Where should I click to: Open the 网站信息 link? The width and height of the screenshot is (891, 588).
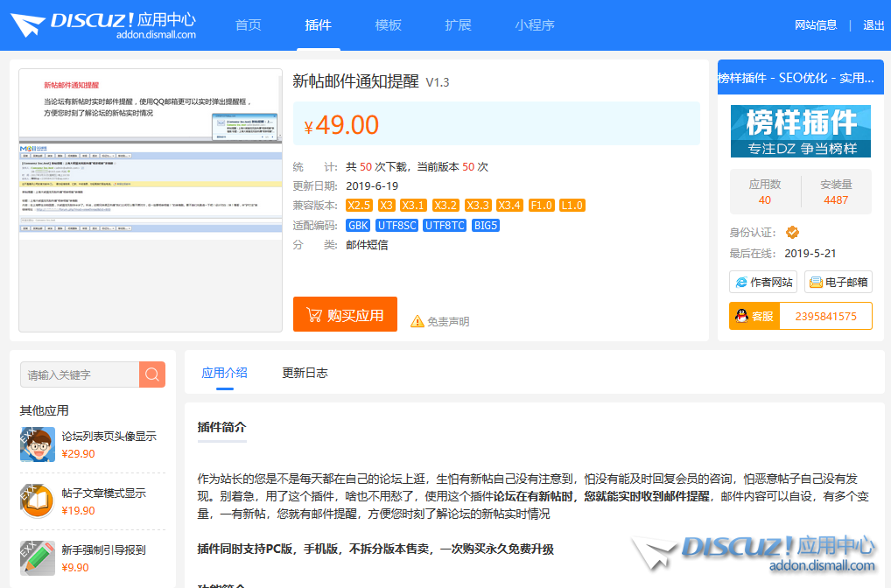click(816, 25)
